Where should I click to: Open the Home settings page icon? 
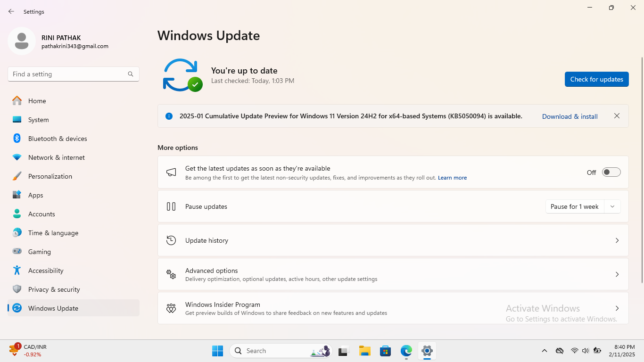[x=17, y=101]
